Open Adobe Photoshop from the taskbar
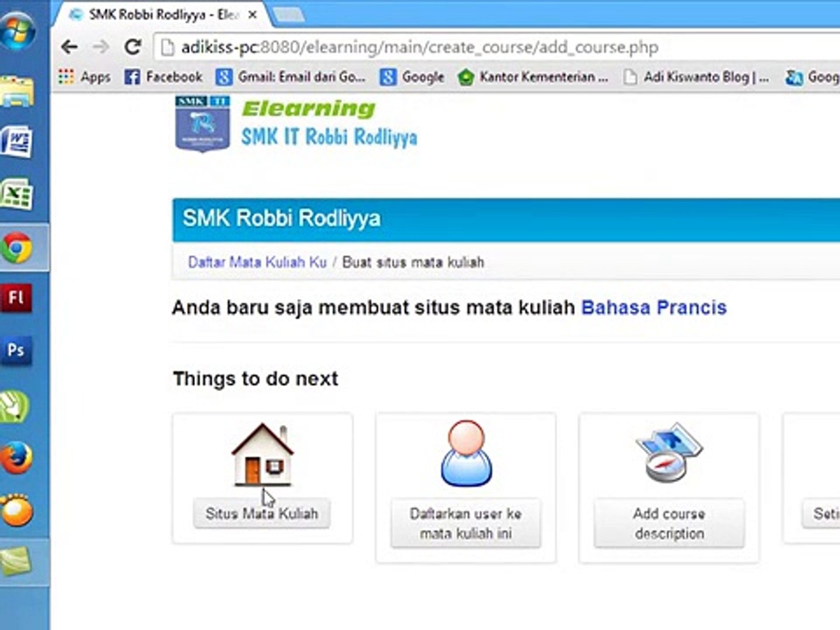The image size is (840, 630). 17,350
